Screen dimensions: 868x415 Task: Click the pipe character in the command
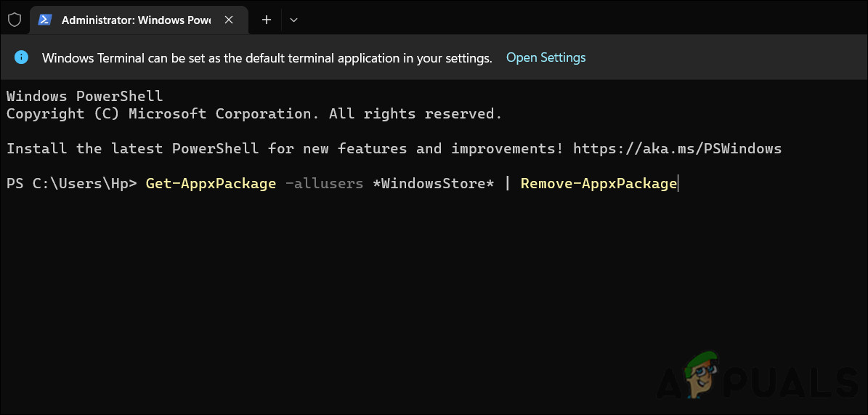pos(508,184)
